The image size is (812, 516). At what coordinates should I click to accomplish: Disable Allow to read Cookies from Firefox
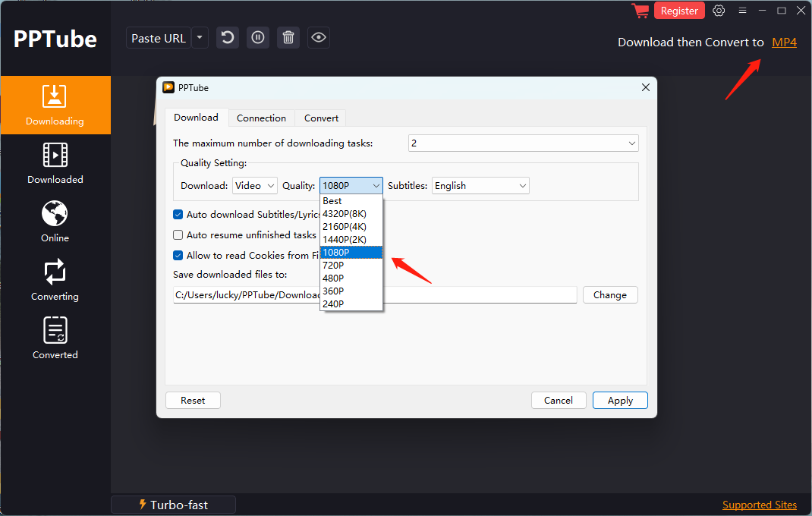tap(178, 255)
